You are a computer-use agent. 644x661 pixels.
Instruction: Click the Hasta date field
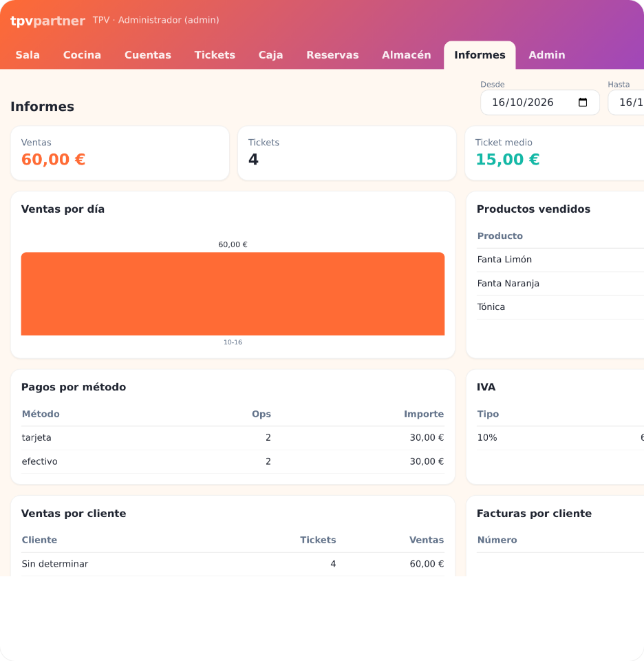pyautogui.click(x=626, y=103)
